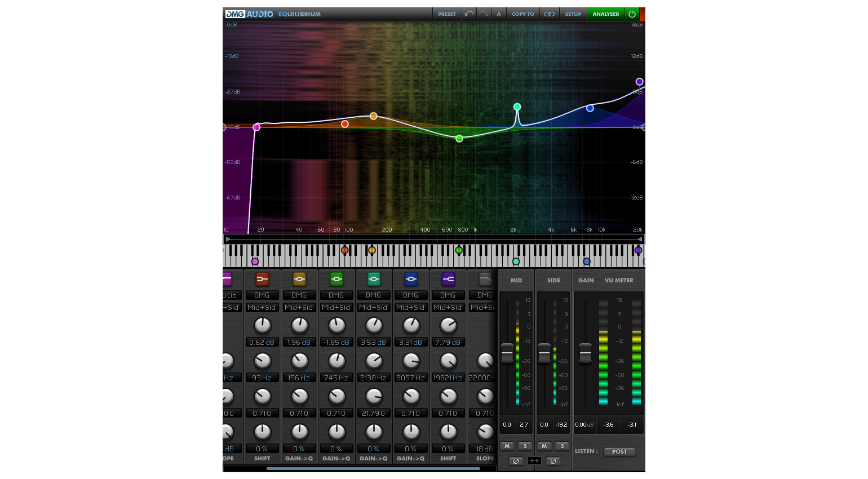Viewport: 868px width, 479px height.
Task: Invert phase of the Mid channel
Action: (x=515, y=461)
